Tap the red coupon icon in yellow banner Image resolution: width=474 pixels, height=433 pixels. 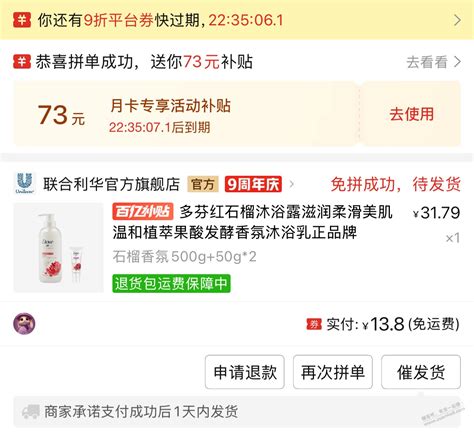pos(22,20)
